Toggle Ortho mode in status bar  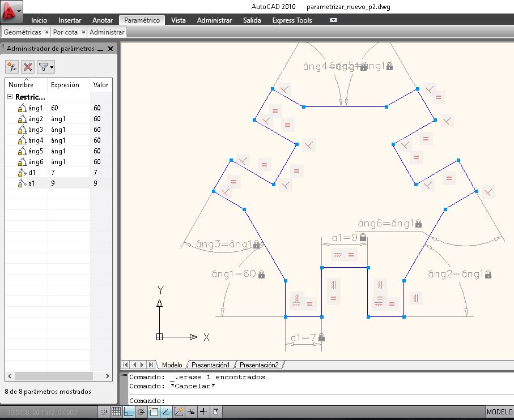point(129,412)
